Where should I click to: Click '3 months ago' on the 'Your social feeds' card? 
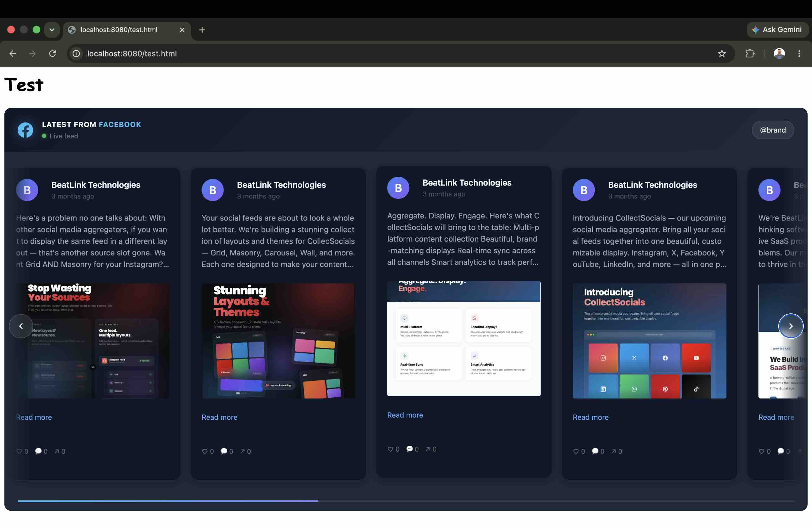coord(258,196)
